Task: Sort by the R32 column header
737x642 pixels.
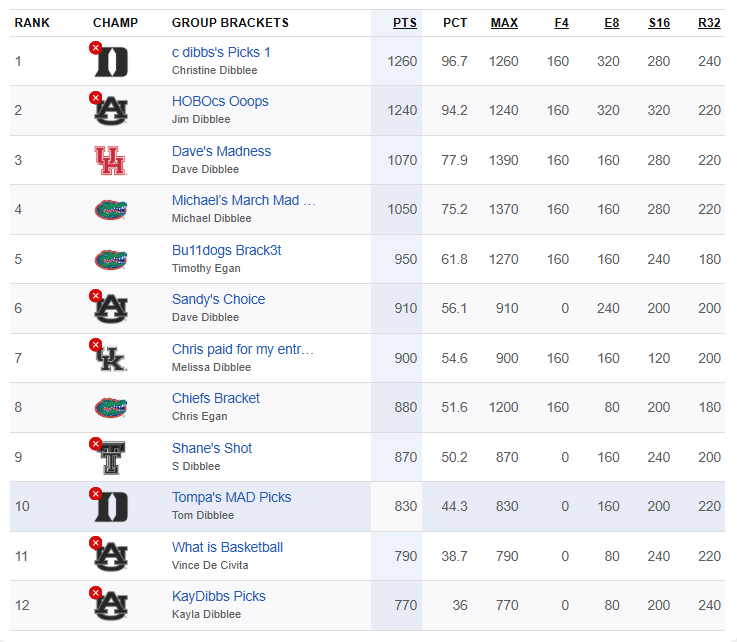Action: (709, 23)
